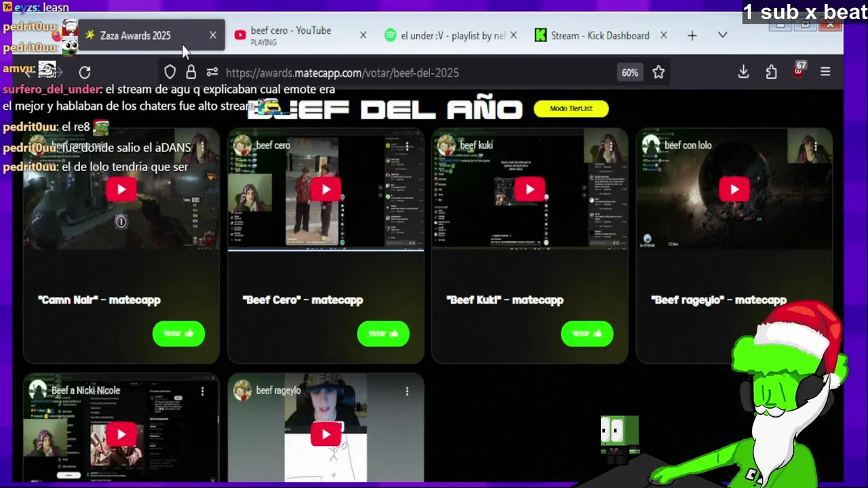Image resolution: width=868 pixels, height=488 pixels.
Task: Switch to the beef cero - YouTube tab
Action: click(298, 35)
